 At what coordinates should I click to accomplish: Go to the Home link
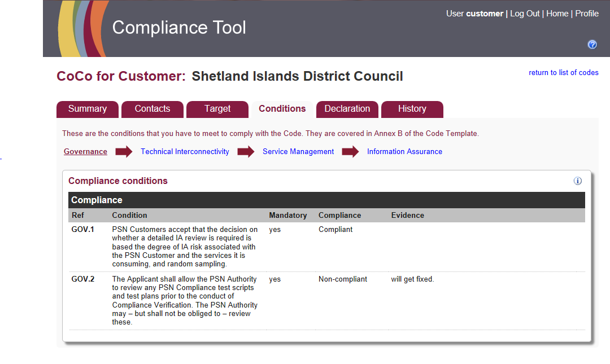point(557,14)
